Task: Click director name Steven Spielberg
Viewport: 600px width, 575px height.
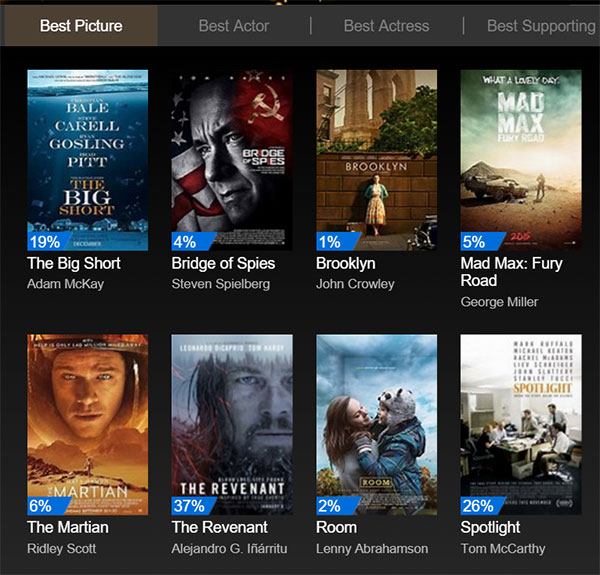Action: tap(220, 284)
